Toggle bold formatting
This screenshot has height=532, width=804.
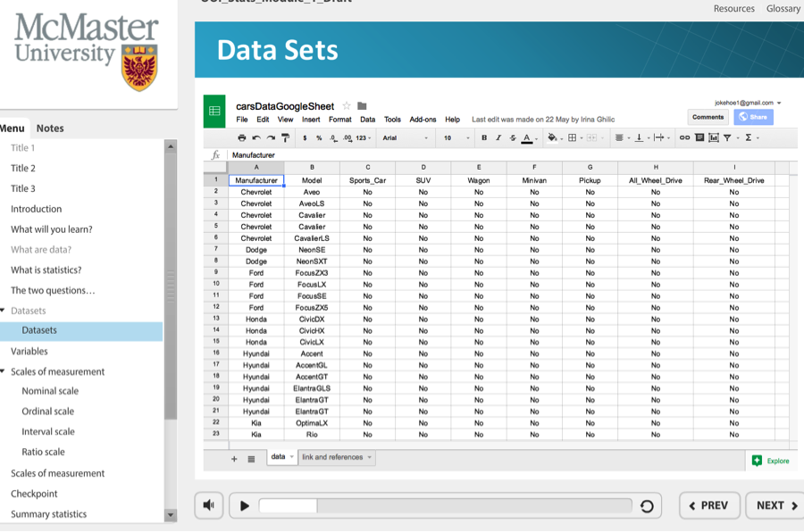tap(484, 138)
